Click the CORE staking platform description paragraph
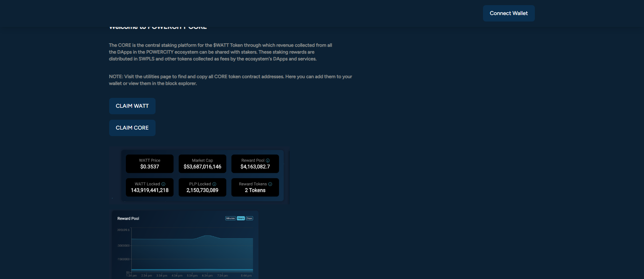Screen dimensions: 644x279 point(221,52)
